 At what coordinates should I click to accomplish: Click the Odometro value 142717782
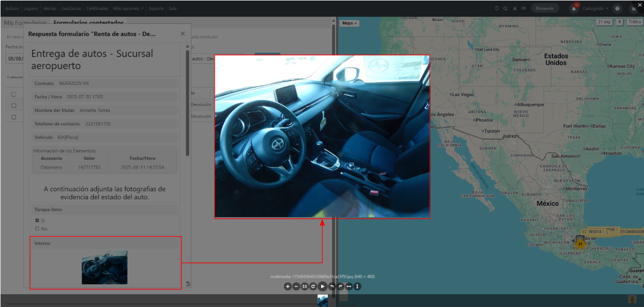[x=89, y=168]
